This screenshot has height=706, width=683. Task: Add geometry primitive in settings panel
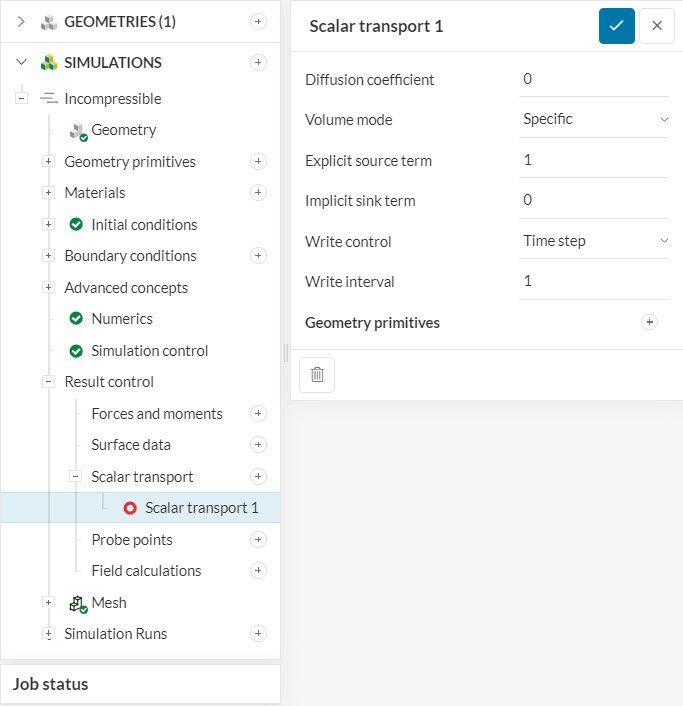(649, 322)
